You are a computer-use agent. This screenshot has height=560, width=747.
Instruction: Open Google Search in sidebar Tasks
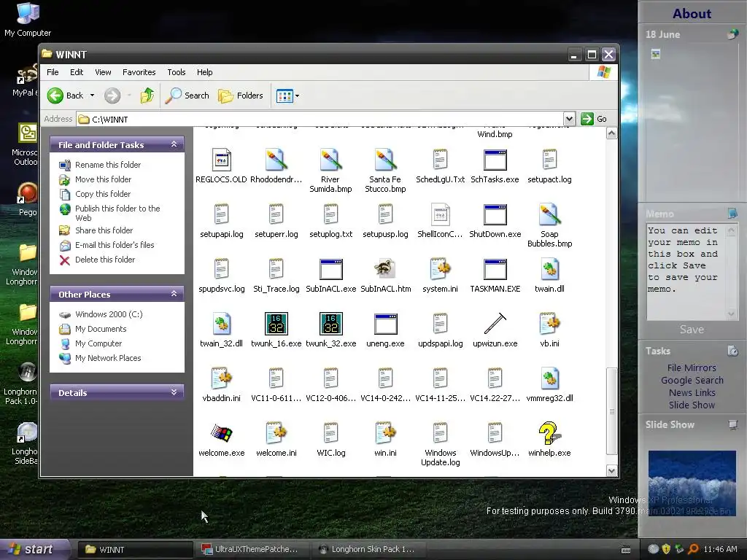tap(692, 381)
